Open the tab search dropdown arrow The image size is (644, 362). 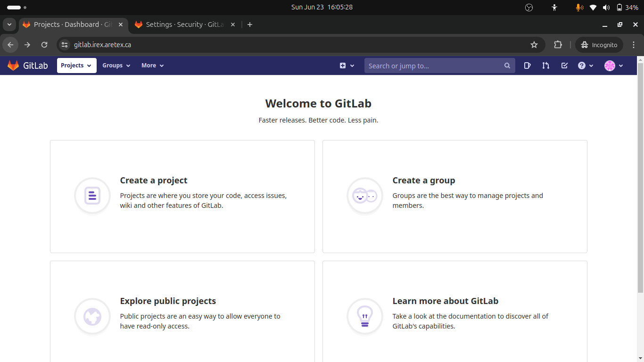click(9, 25)
